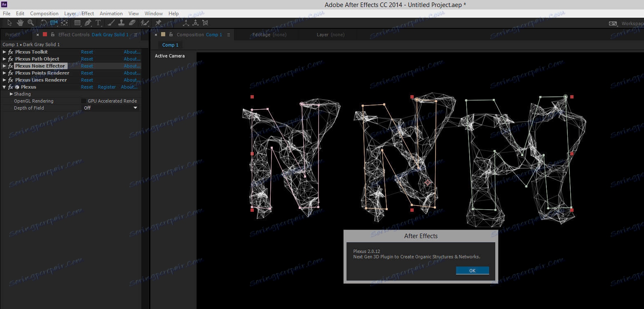Screen dimensions: 644x309
Task: Open Effect Controls panel menu icon
Action: [x=136, y=35]
